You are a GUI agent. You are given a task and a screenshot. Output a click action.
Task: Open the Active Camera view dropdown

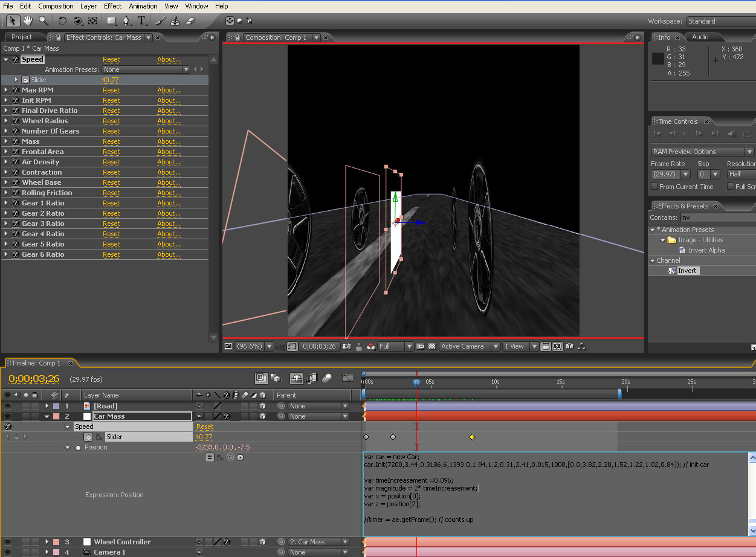click(x=470, y=346)
